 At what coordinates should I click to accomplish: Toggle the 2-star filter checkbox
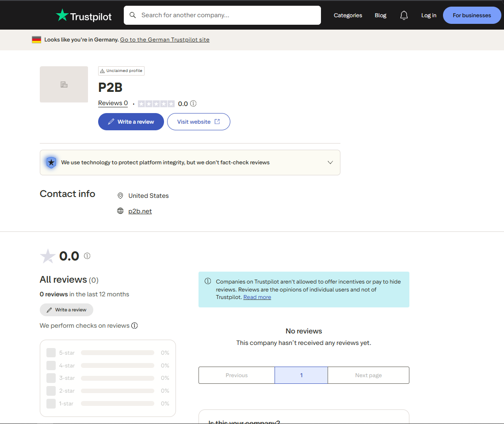click(x=51, y=390)
